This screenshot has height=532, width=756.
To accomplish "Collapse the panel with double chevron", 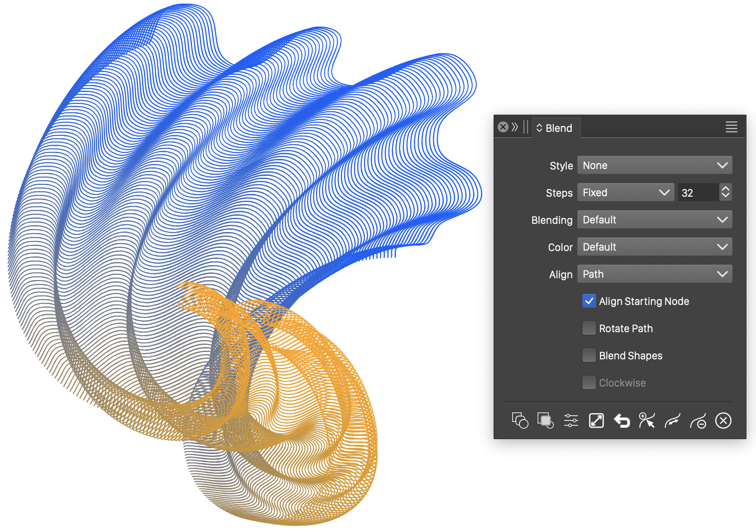I will pyautogui.click(x=515, y=127).
